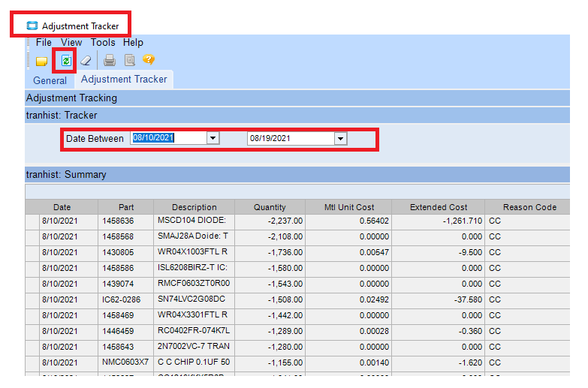Sort by the Part column header

[126, 207]
